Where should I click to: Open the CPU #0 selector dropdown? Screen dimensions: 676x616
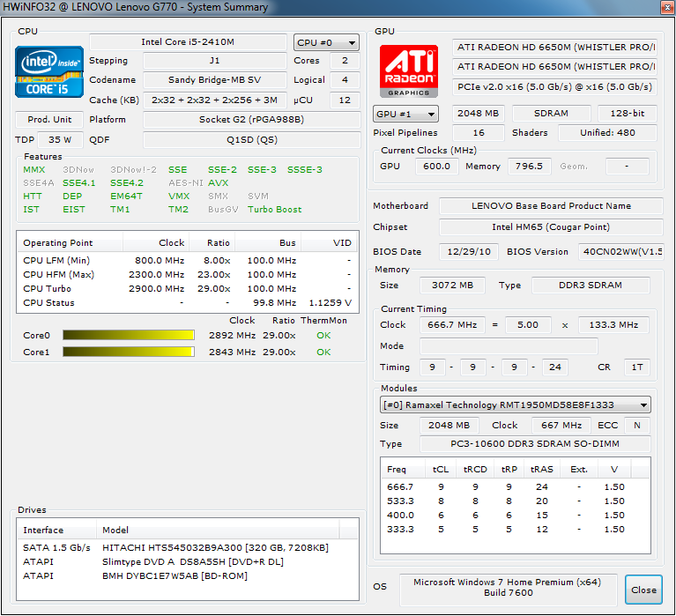[x=326, y=42]
